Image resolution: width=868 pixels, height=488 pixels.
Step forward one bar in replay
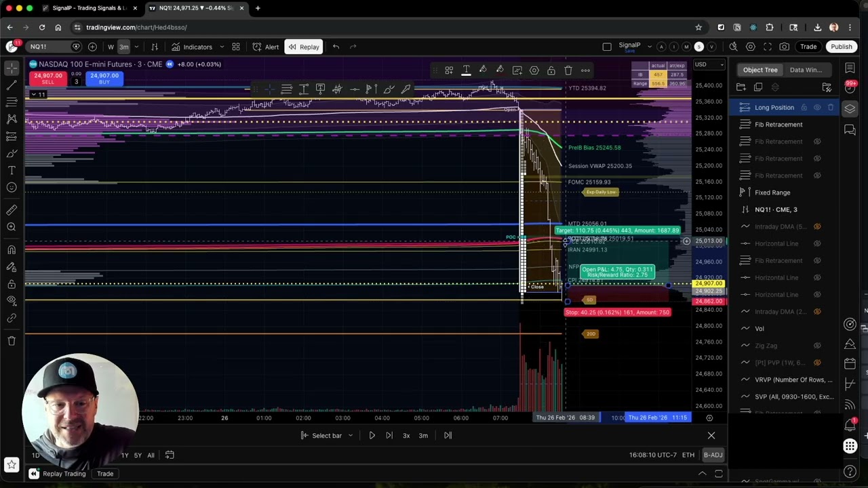[x=389, y=436]
